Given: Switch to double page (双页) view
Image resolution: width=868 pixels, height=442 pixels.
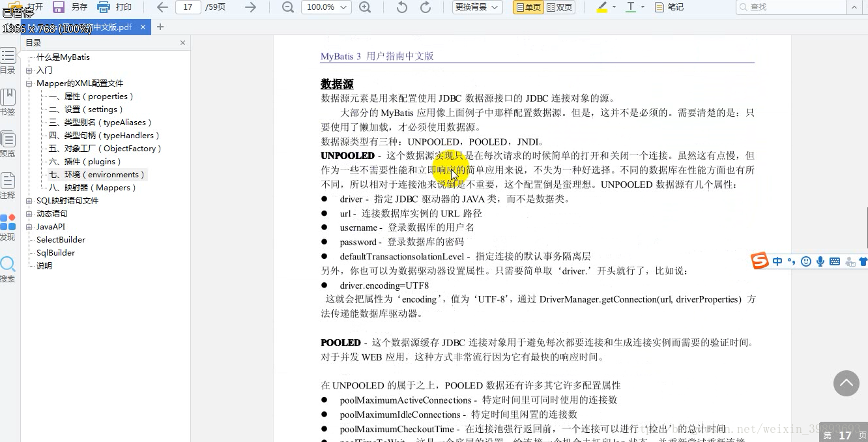Looking at the screenshot, I should 559,7.
